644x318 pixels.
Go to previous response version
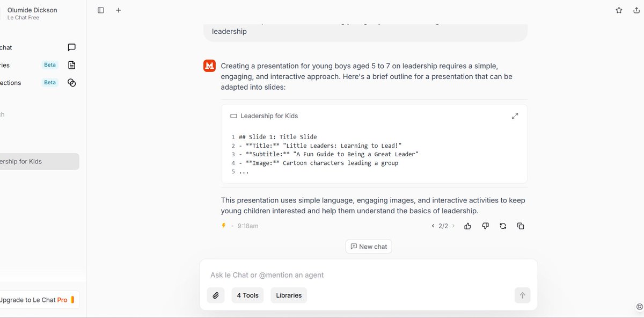click(433, 226)
